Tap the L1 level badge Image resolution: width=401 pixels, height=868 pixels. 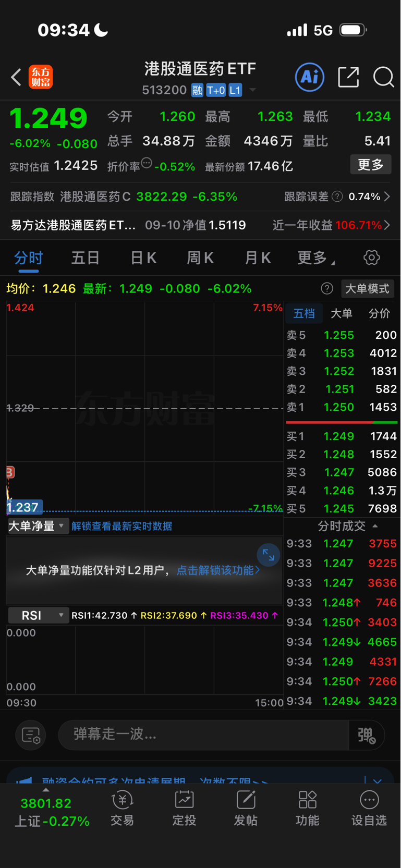tap(235, 90)
